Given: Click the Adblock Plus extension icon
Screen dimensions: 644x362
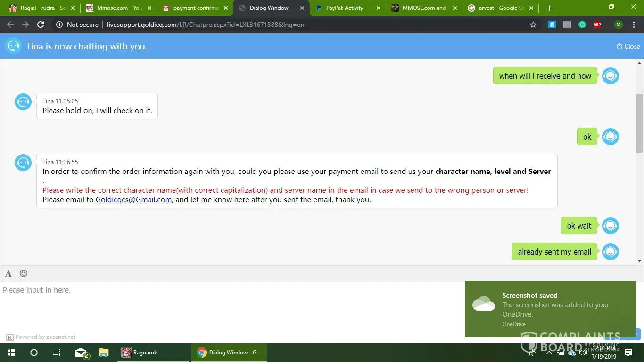Looking at the screenshot, I should point(597,25).
